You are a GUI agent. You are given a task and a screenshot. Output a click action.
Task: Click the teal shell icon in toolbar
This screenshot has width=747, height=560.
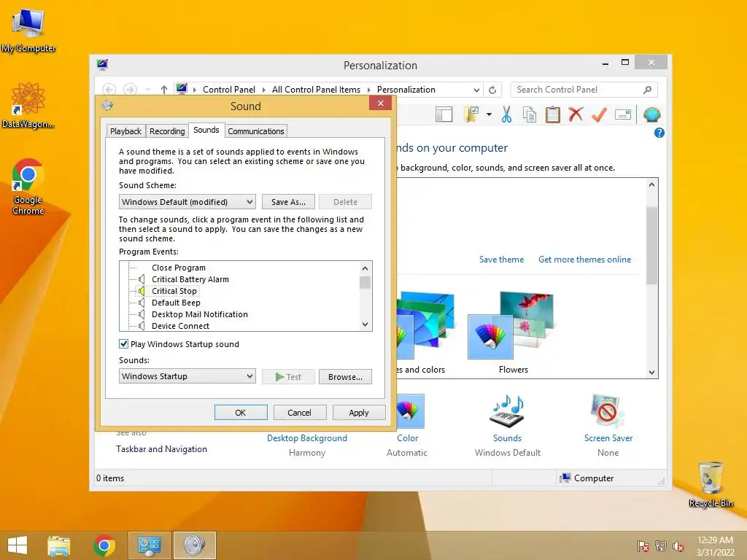point(651,114)
